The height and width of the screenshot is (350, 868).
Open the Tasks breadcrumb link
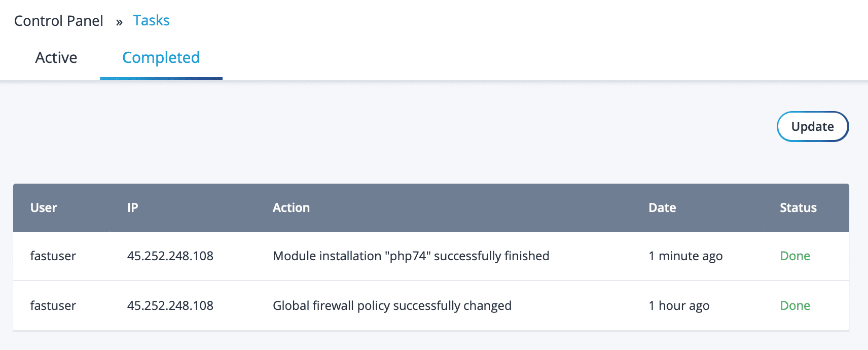coord(151,21)
